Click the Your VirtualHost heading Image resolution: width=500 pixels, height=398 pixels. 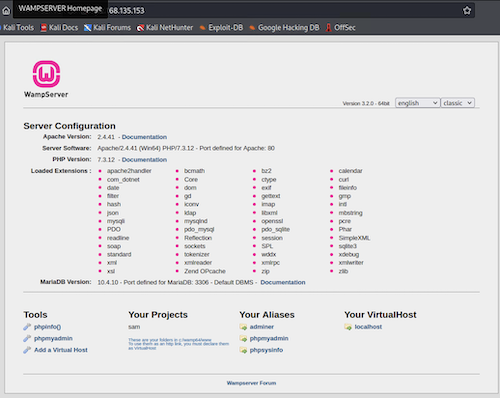tap(380, 315)
